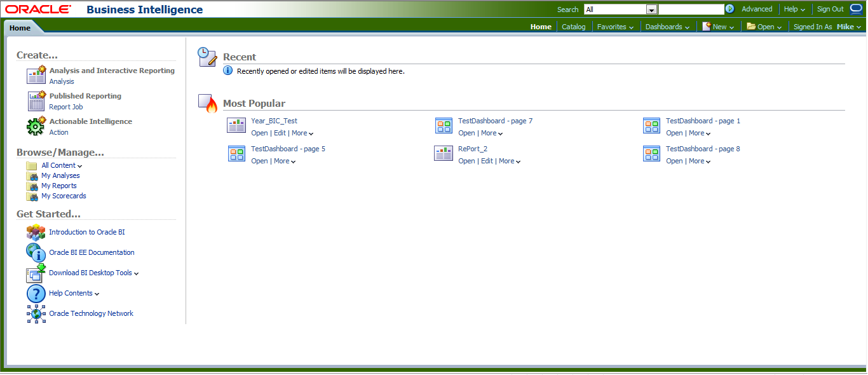Click the Actionable Intelligence gear icon
The width and height of the screenshot is (868, 375).
36,126
